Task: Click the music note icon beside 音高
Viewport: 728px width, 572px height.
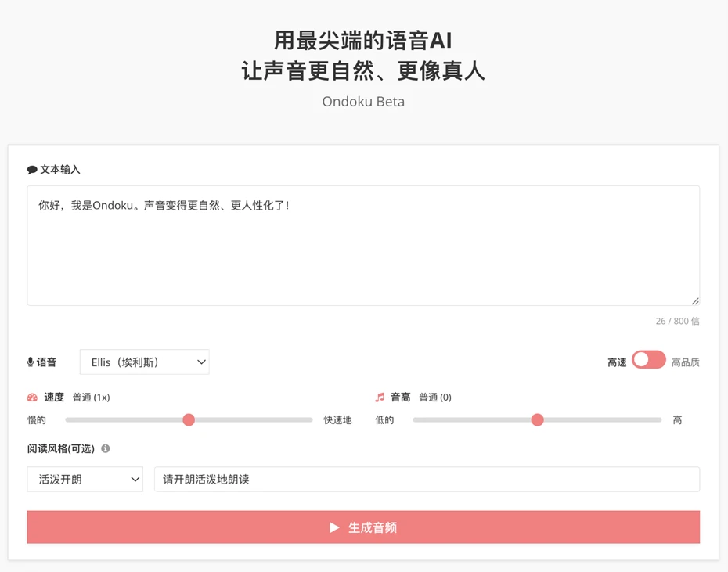Action: coord(380,398)
